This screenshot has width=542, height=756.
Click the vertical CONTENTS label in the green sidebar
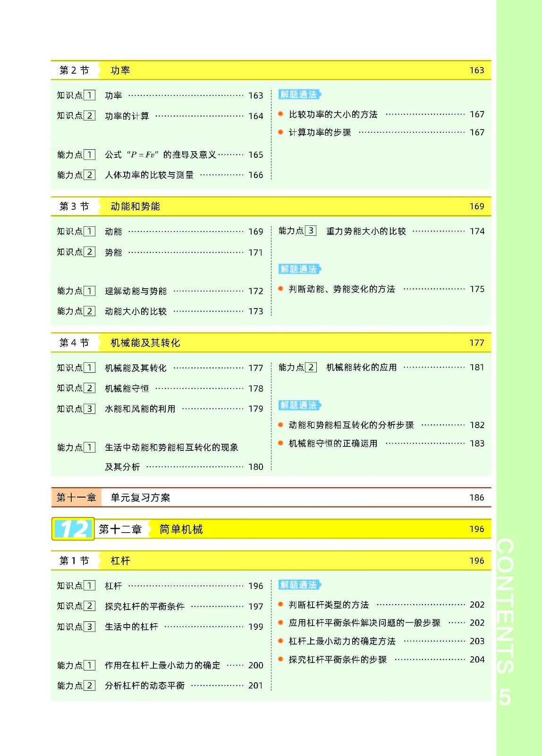click(x=505, y=605)
